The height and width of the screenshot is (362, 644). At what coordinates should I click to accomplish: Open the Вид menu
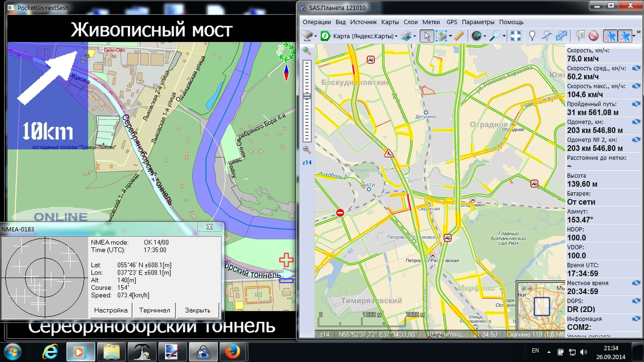341,22
